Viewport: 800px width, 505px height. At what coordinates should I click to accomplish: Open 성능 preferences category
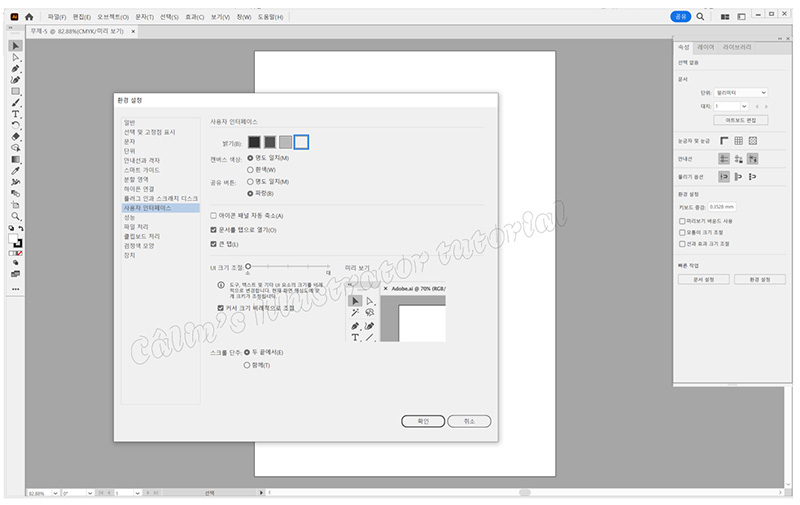click(129, 217)
